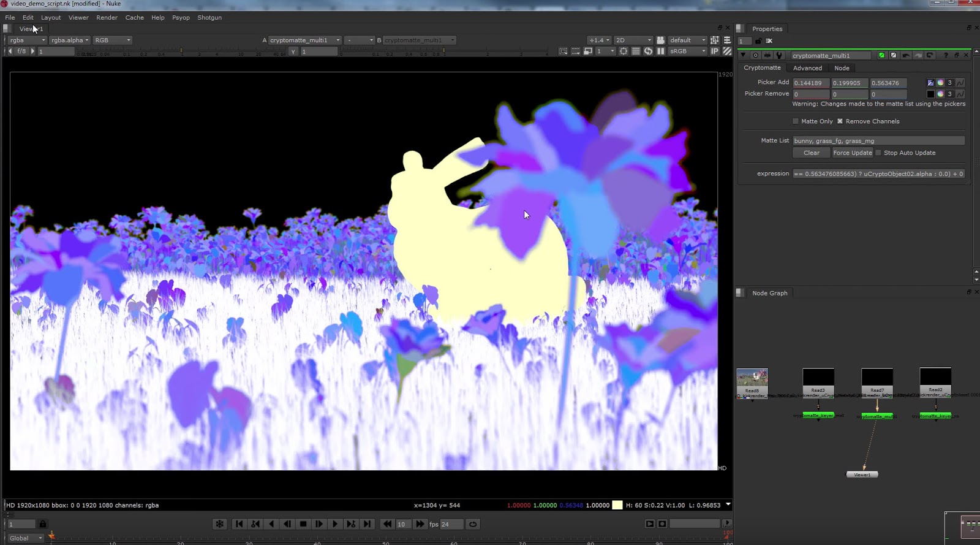Toggle the viewer overlay icon
The width and height of the screenshot is (980, 545).
[715, 40]
